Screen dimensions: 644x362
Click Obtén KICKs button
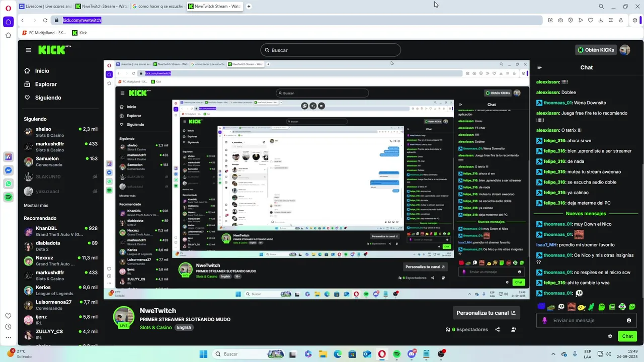(x=596, y=50)
